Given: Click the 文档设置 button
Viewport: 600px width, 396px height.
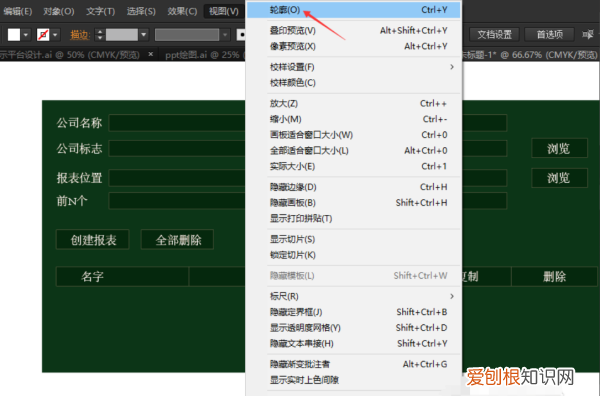Looking at the screenshot, I should pyautogui.click(x=494, y=35).
